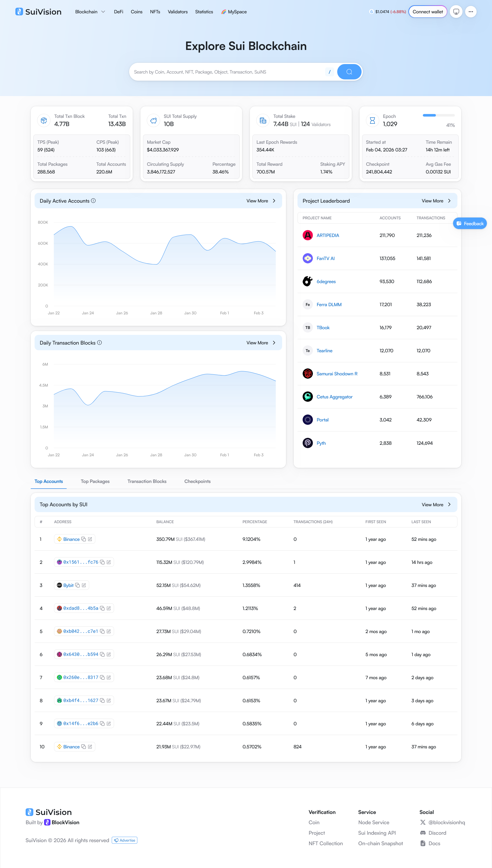Open the Validators menu item

point(177,12)
